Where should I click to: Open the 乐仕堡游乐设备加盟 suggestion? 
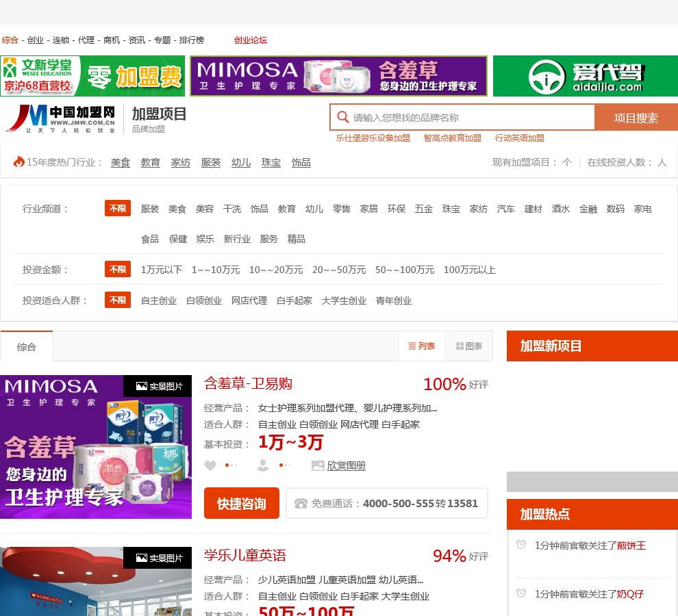pos(373,138)
